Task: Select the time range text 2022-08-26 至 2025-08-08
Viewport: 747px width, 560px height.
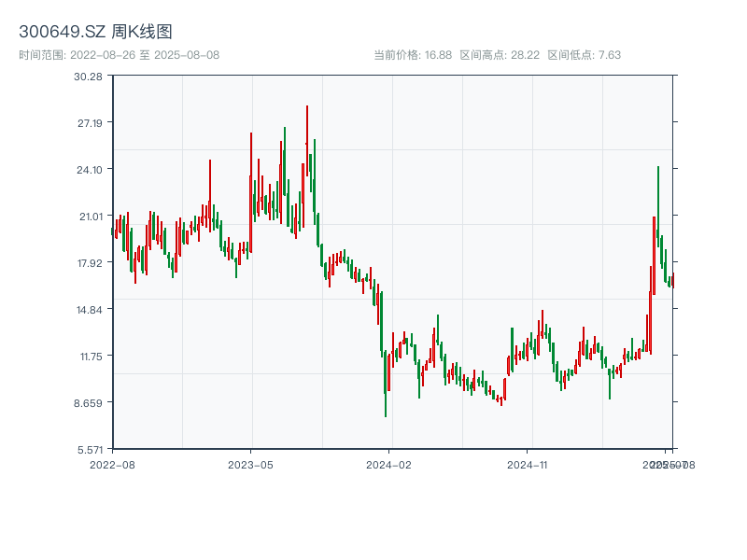Action: coord(145,55)
